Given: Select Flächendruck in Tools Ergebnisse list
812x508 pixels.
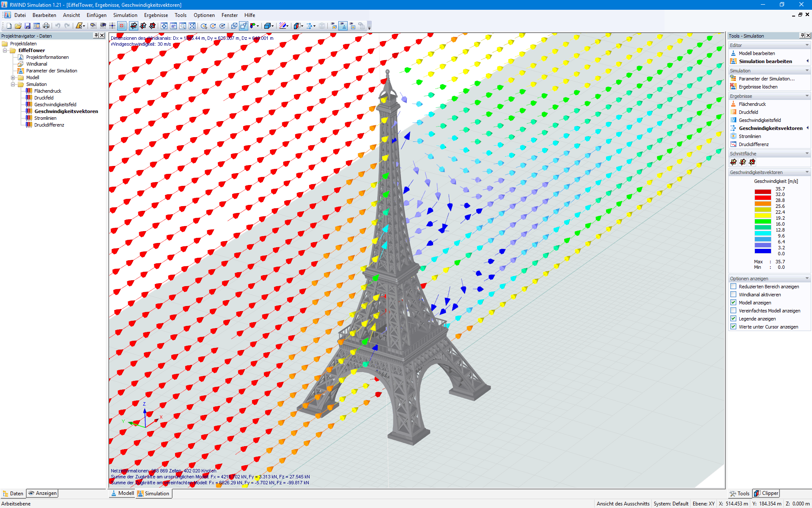Looking at the screenshot, I should click(752, 104).
